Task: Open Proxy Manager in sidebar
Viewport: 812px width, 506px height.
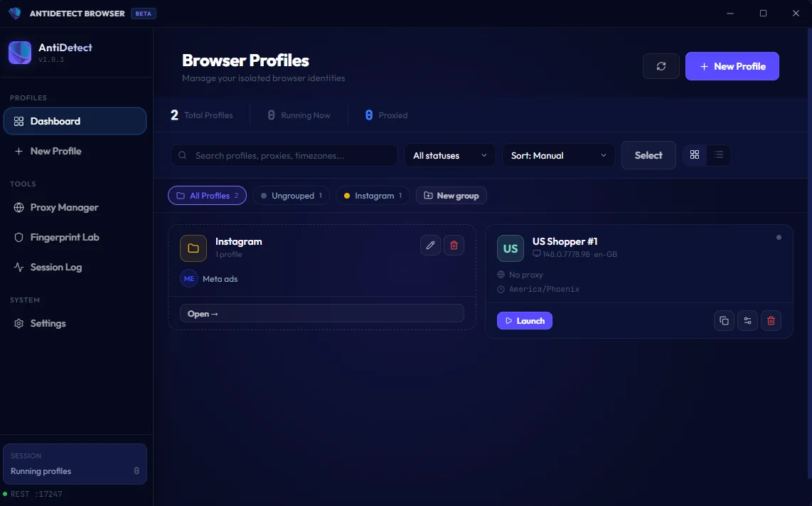Action: [x=75, y=207]
